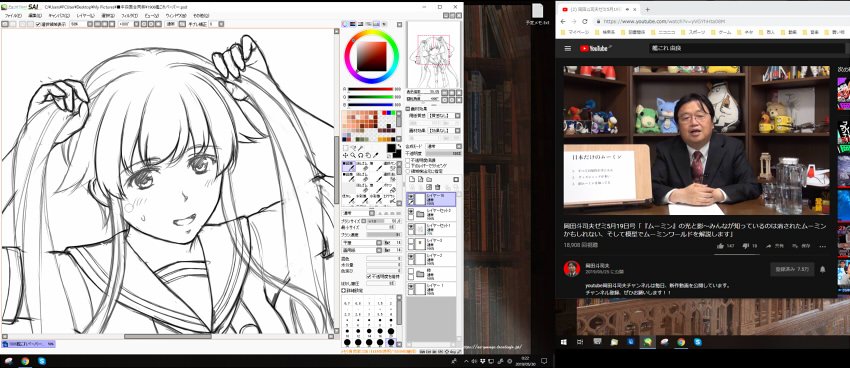Open the ファイル(F) menu
The height and width of the screenshot is (368, 850).
(x=13, y=16)
